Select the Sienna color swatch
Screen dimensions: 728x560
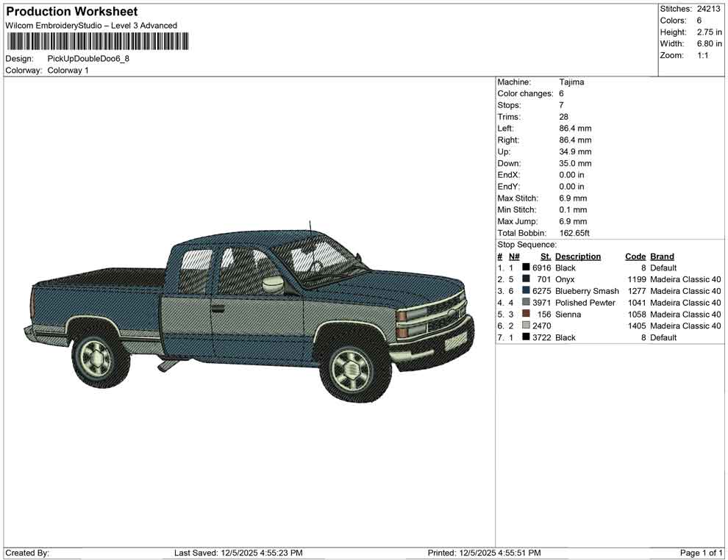(x=526, y=315)
